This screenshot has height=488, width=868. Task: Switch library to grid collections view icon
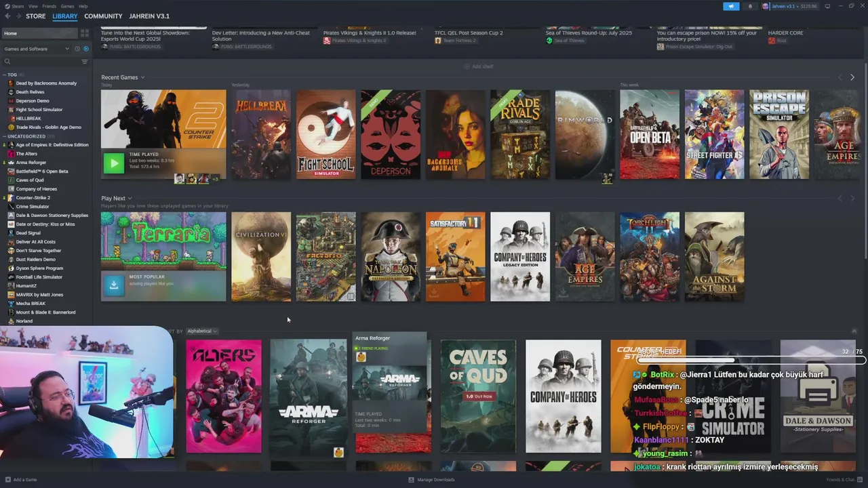(85, 33)
